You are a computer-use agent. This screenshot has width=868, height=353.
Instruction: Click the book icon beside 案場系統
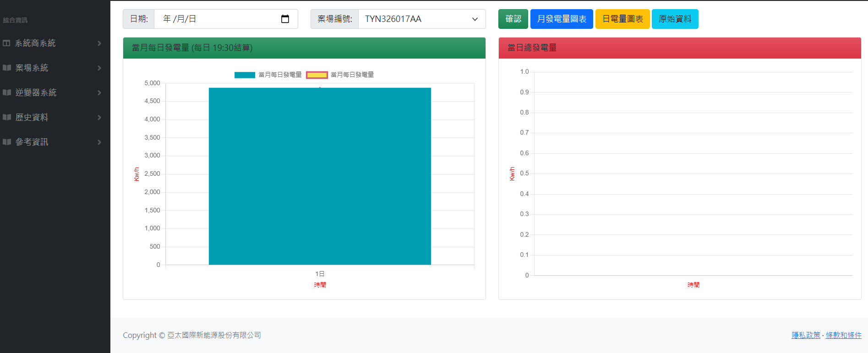[7, 68]
